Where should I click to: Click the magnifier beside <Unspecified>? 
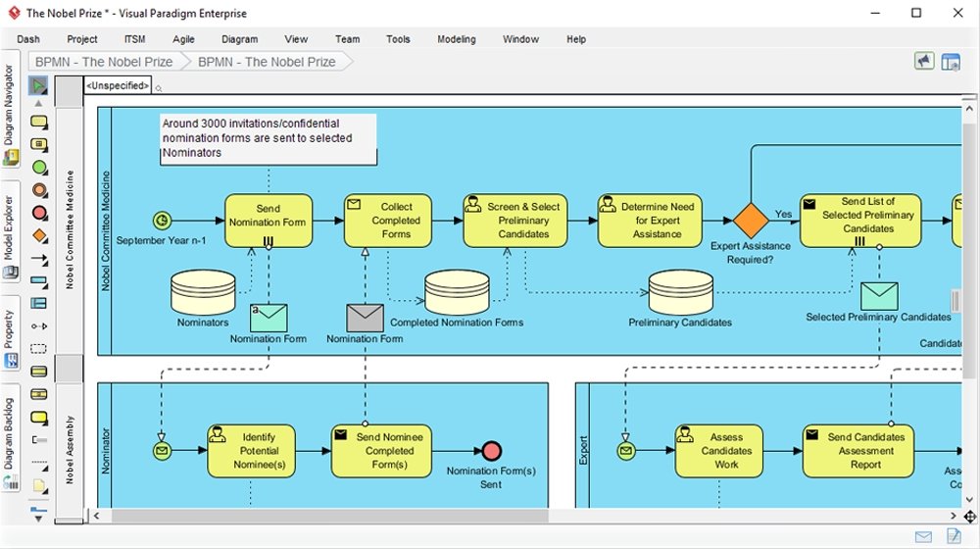point(158,89)
